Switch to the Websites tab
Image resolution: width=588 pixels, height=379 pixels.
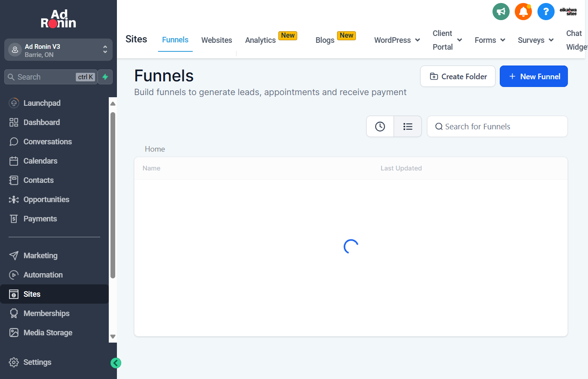pyautogui.click(x=217, y=40)
